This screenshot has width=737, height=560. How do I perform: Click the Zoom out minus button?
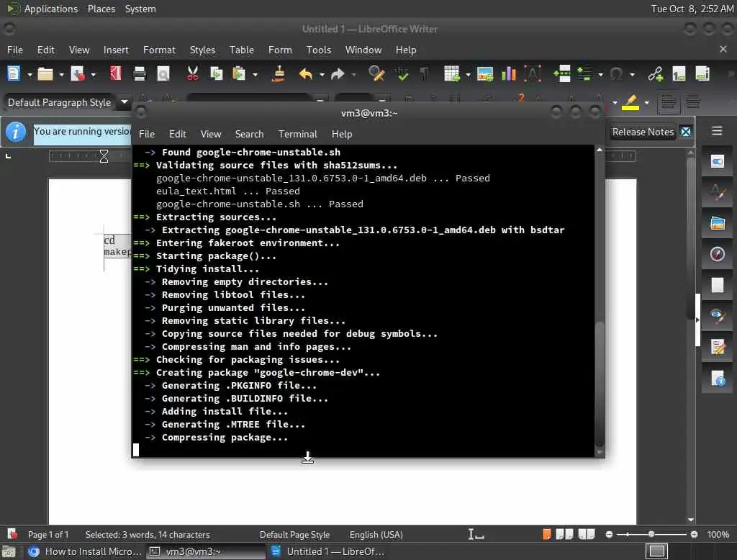609,535
